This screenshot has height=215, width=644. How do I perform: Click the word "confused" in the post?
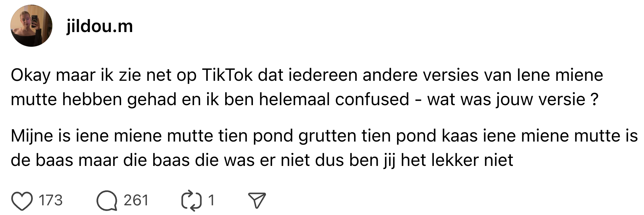point(372,99)
